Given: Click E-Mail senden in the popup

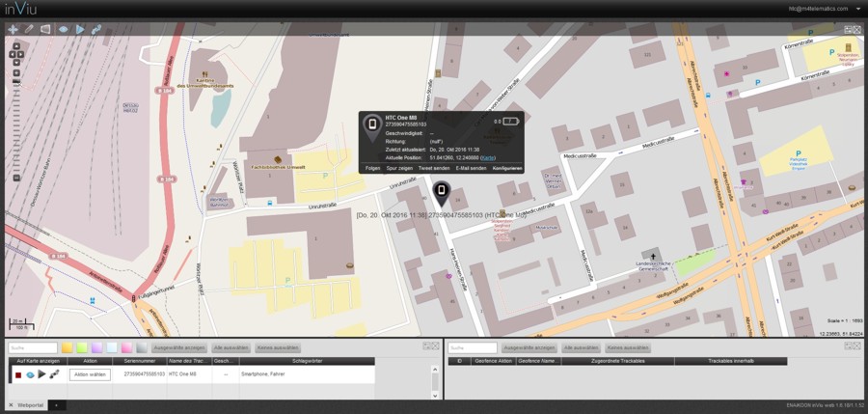Looking at the screenshot, I should (471, 167).
